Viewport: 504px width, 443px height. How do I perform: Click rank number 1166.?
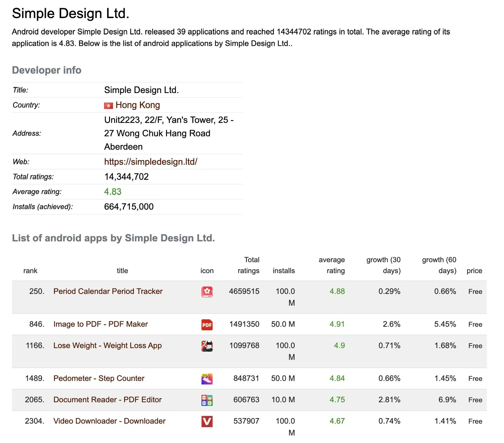(x=35, y=345)
